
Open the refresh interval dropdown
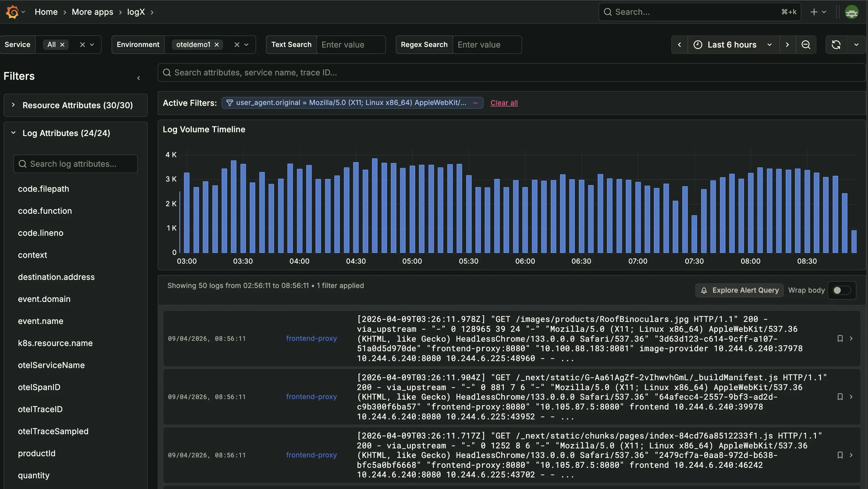[856, 44]
